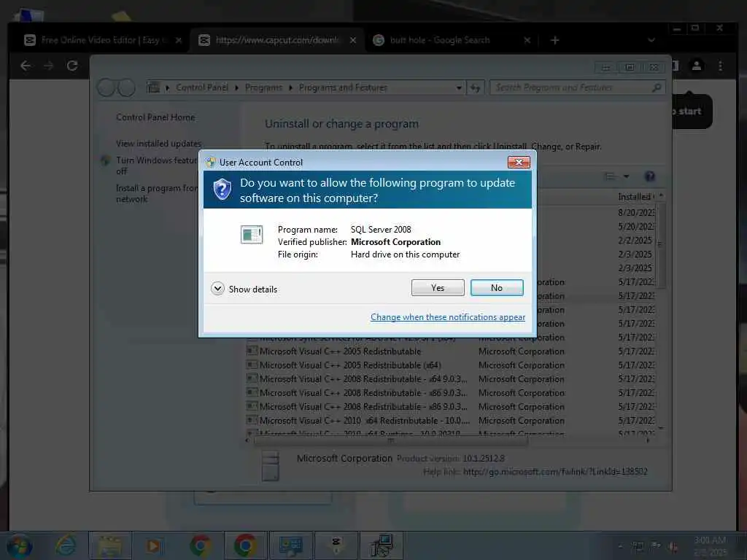Open Turn Windows features on or off

pos(156,166)
